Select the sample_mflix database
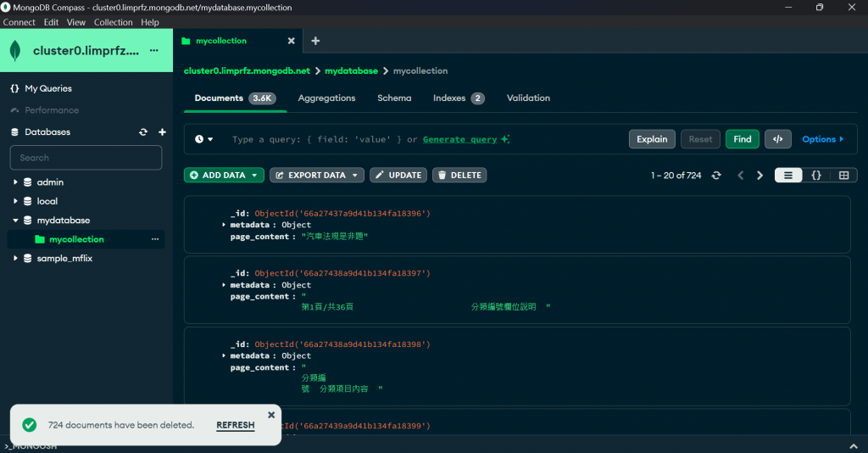This screenshot has height=453, width=868. click(x=64, y=258)
